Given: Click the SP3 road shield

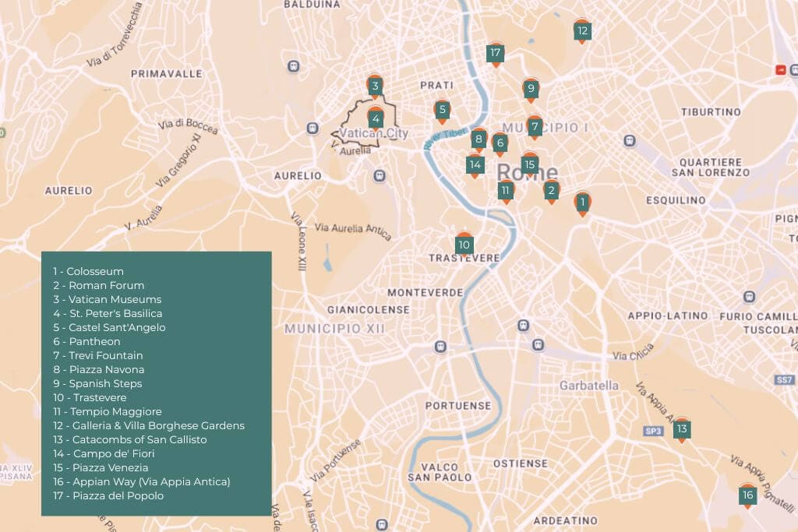Looking at the screenshot, I should [x=653, y=432].
